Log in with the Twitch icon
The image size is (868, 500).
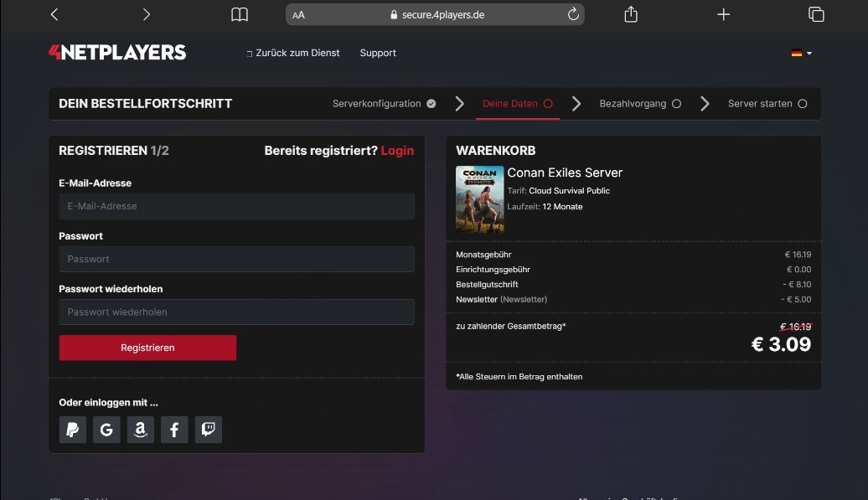[208, 430]
